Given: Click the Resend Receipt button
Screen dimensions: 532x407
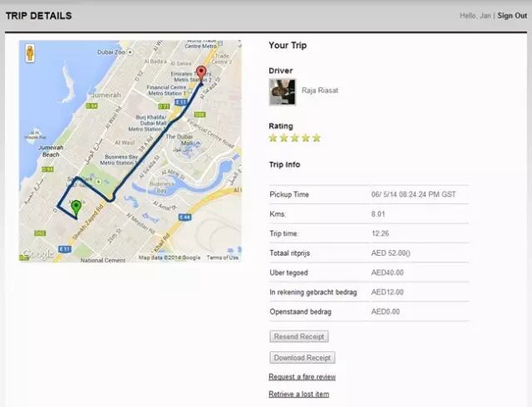Looking at the screenshot, I should (299, 336).
